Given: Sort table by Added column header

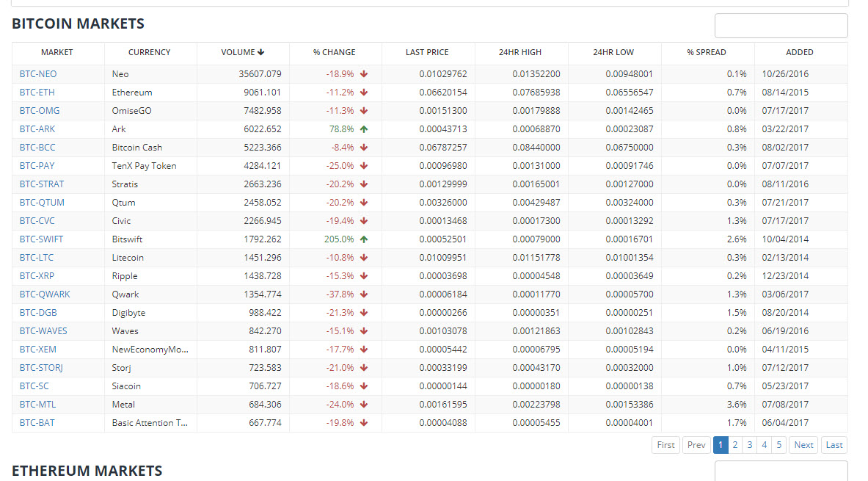Looking at the screenshot, I should tap(800, 52).
